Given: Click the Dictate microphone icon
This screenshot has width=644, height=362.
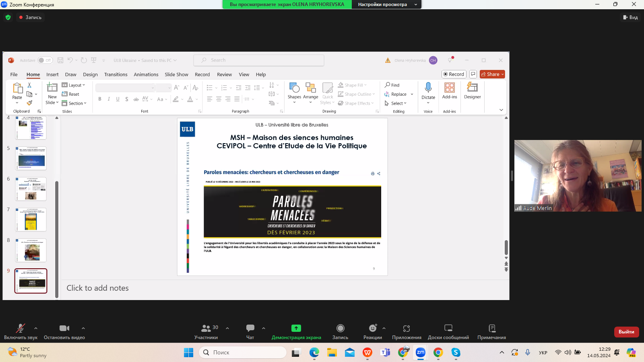Looking at the screenshot, I should coord(428,88).
